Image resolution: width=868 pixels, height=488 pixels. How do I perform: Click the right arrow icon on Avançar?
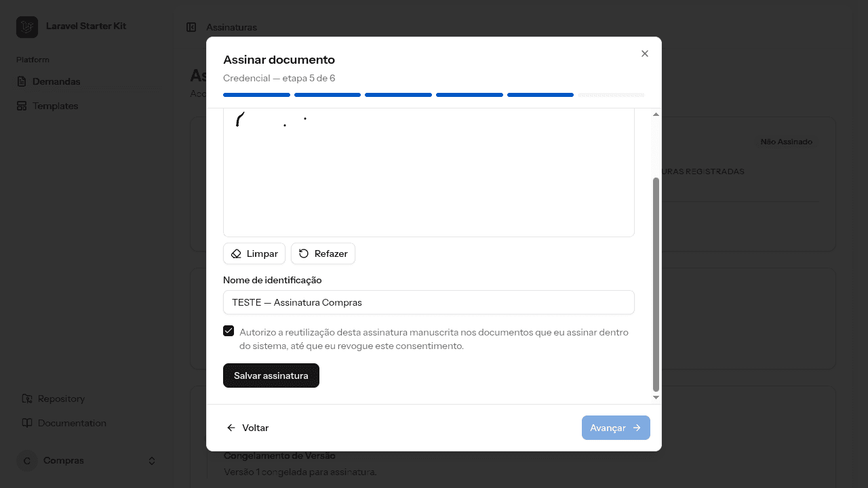[637, 428]
